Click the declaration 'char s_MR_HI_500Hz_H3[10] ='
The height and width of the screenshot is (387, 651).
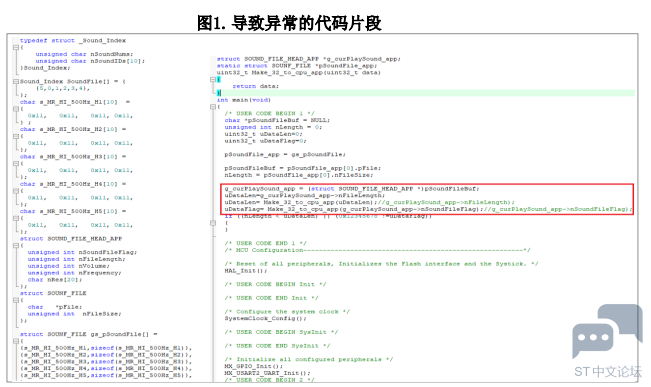73,157
